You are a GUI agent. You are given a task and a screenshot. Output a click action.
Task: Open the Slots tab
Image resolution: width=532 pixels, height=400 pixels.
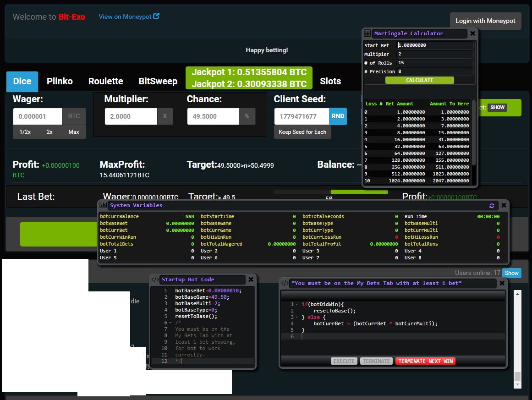[x=330, y=82]
